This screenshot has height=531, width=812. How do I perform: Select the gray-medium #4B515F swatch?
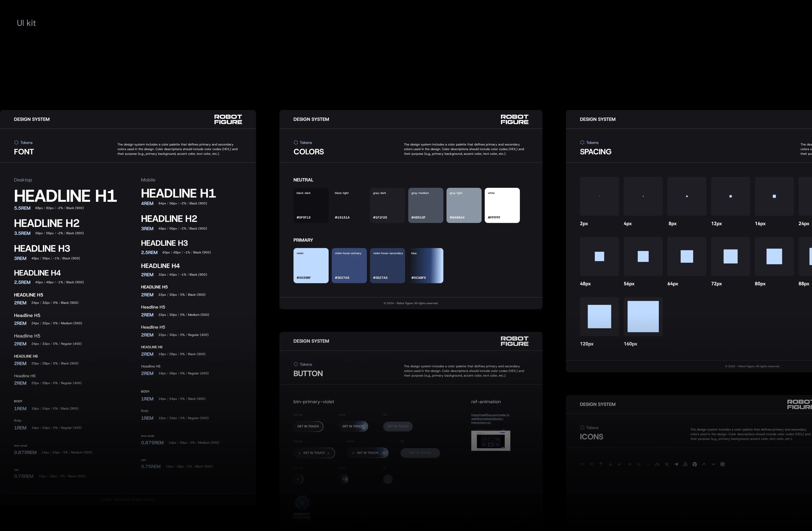(426, 205)
